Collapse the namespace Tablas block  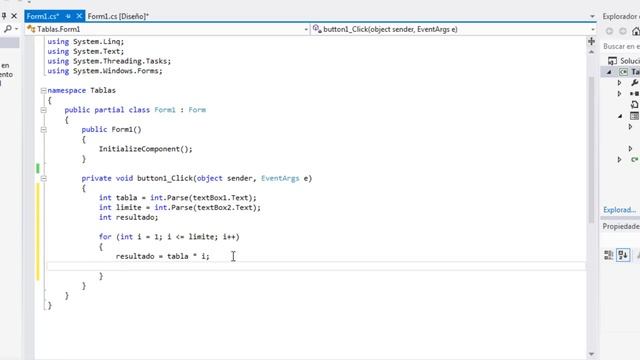coord(43,91)
